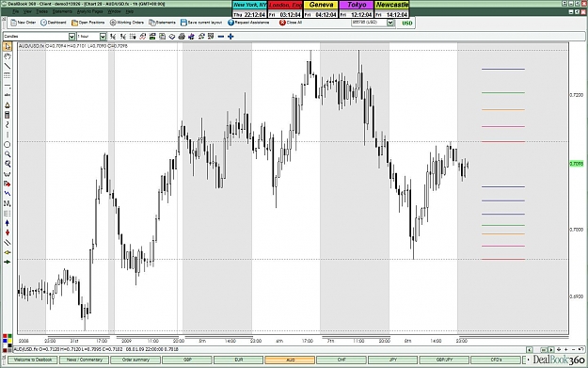Select the ellipse drawing tool
The image size is (588, 368).
tap(8, 144)
